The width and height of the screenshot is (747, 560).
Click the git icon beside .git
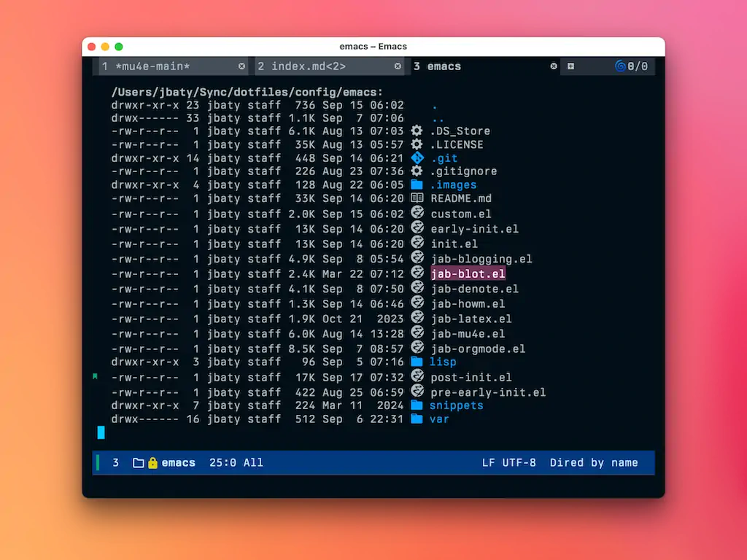tap(417, 157)
